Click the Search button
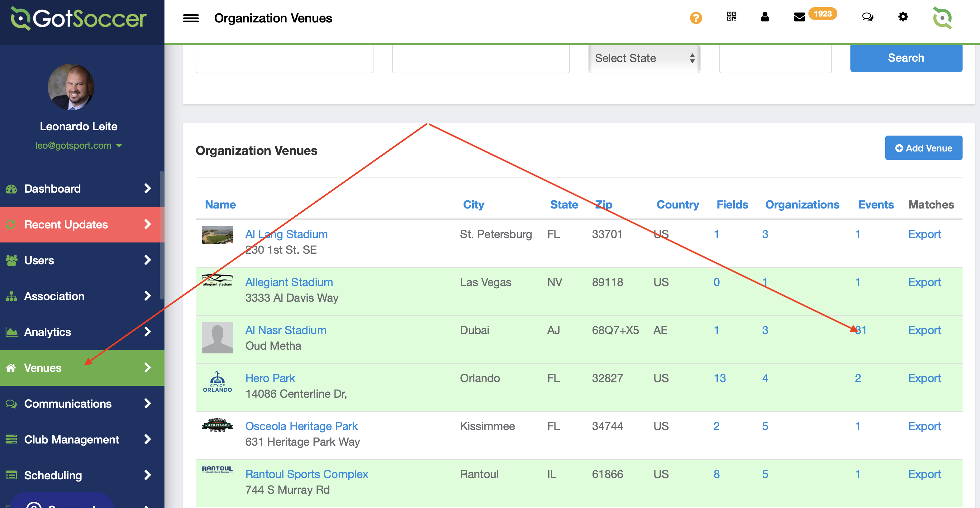The image size is (980, 508). [x=906, y=58]
